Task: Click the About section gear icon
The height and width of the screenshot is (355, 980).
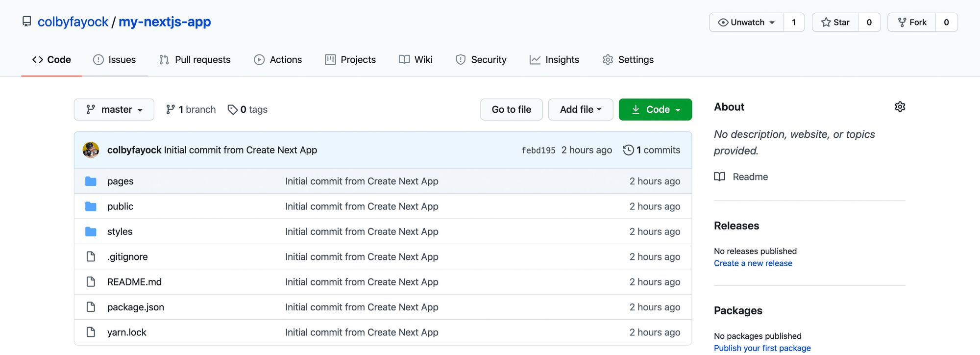Action: (x=900, y=107)
